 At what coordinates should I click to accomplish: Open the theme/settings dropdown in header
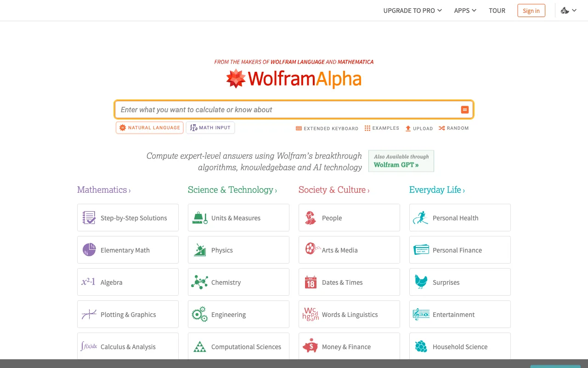tap(569, 11)
